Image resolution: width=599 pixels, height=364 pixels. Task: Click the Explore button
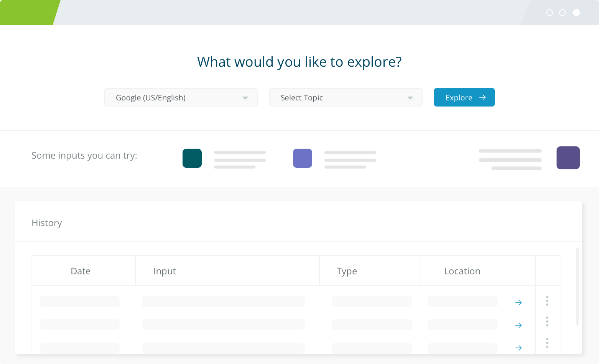464,97
